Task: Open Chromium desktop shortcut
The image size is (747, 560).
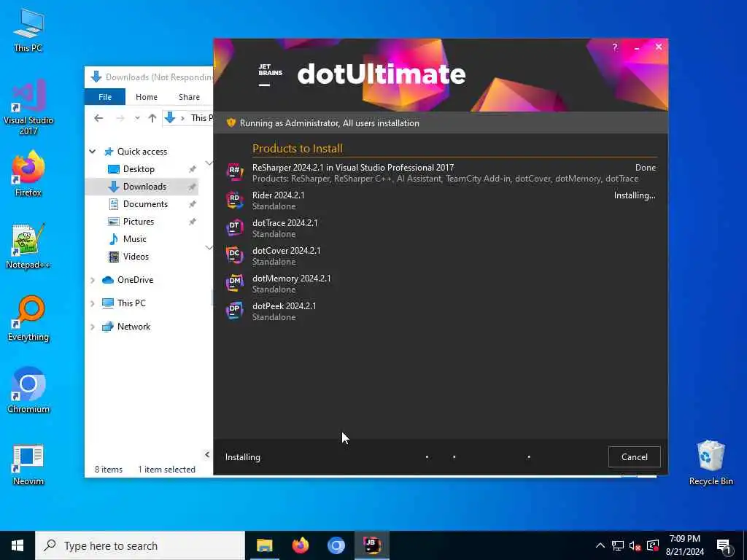Action: [x=28, y=391]
